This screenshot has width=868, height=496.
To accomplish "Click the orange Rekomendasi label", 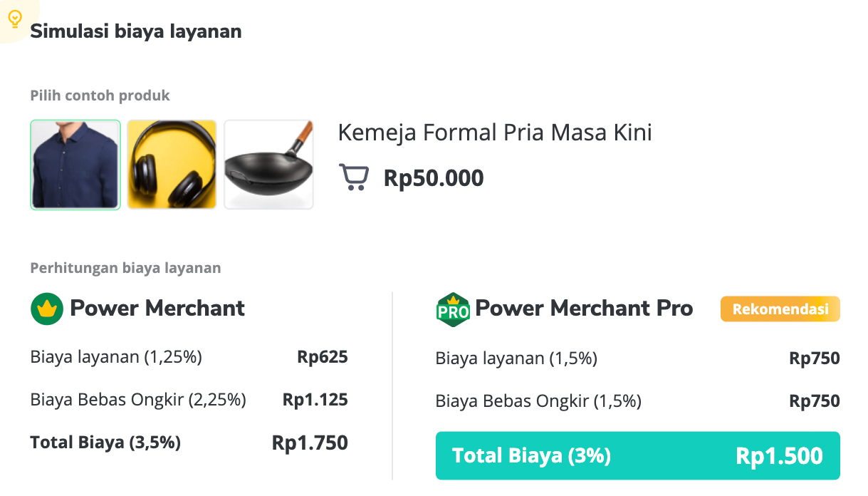I will 780,309.
